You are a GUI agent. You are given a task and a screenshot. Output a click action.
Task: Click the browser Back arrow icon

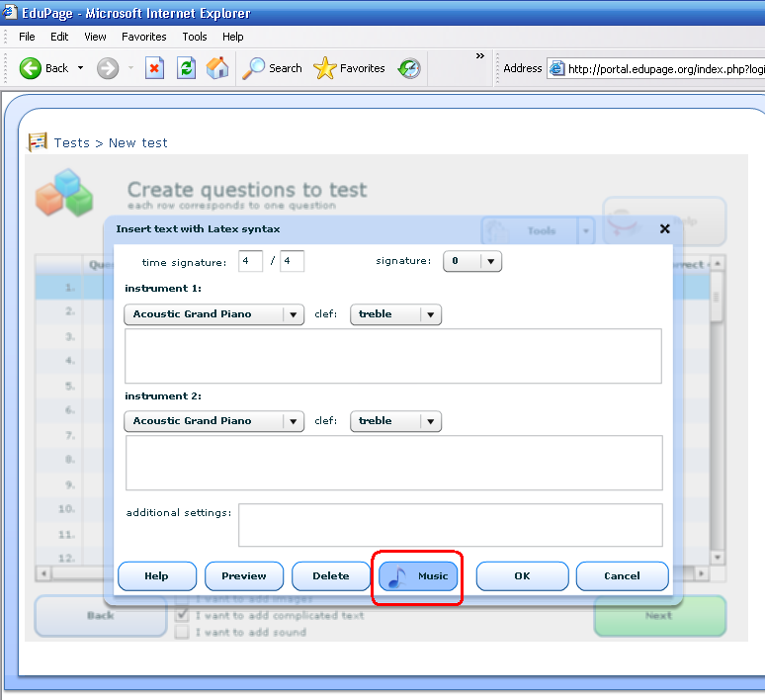[x=31, y=68]
